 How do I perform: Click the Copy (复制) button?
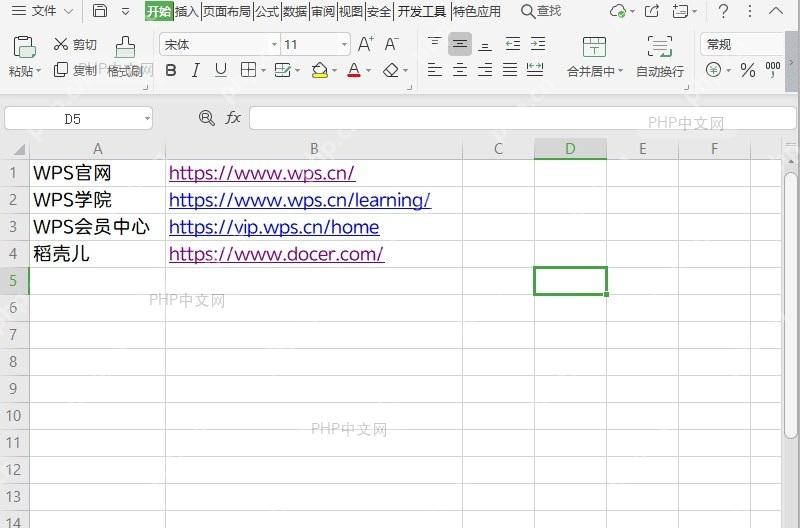75,70
